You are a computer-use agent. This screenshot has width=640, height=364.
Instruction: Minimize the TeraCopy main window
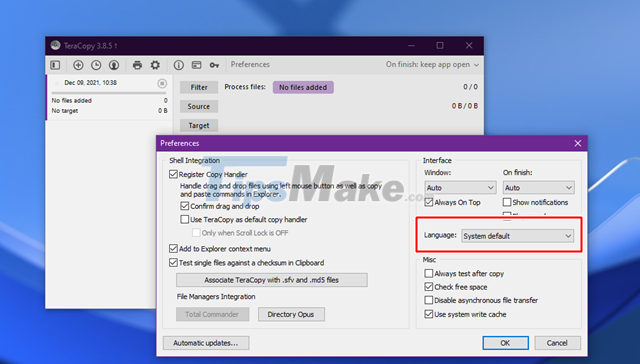[x=411, y=45]
